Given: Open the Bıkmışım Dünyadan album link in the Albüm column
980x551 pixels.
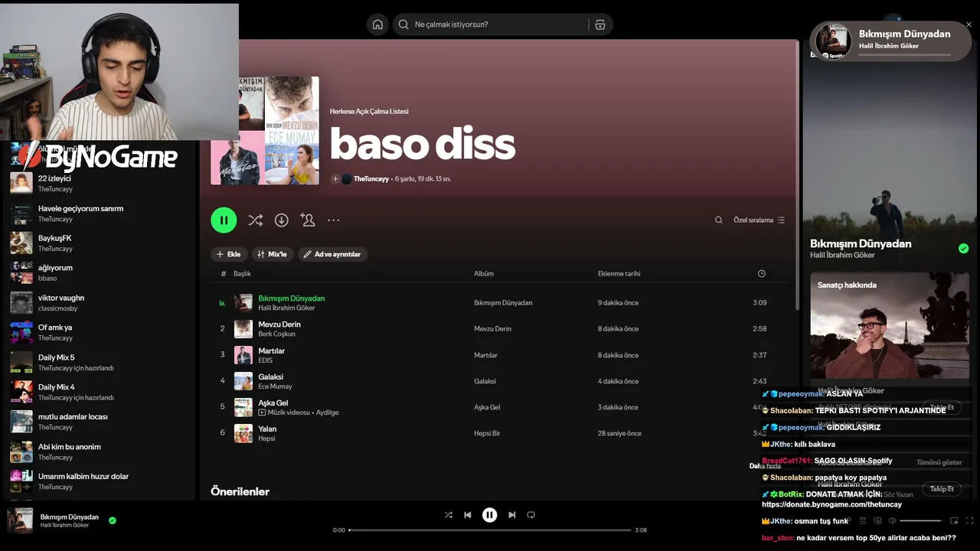Looking at the screenshot, I should coord(503,303).
